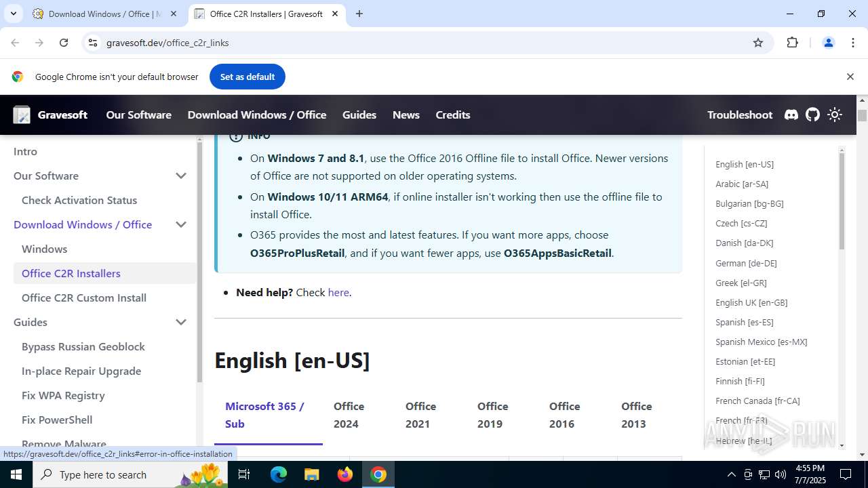The width and height of the screenshot is (868, 488).
Task: Open the Windows Start menu
Action: [x=16, y=474]
